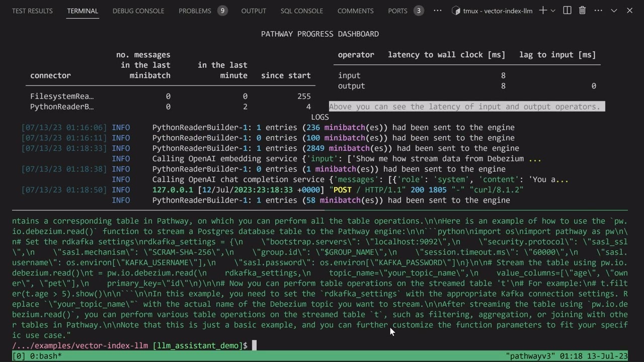The height and width of the screenshot is (362, 644).
Task: Click the terminal prompt input cursor
Action: (254, 345)
